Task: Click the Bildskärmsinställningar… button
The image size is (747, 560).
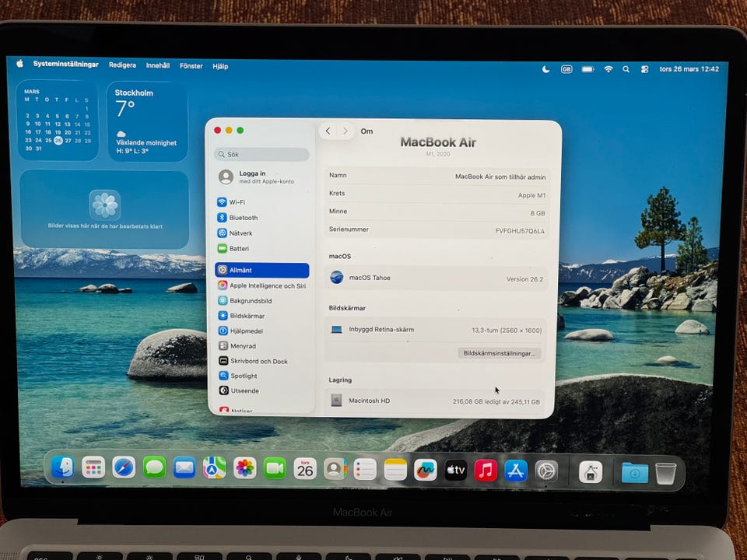Action: pos(500,353)
